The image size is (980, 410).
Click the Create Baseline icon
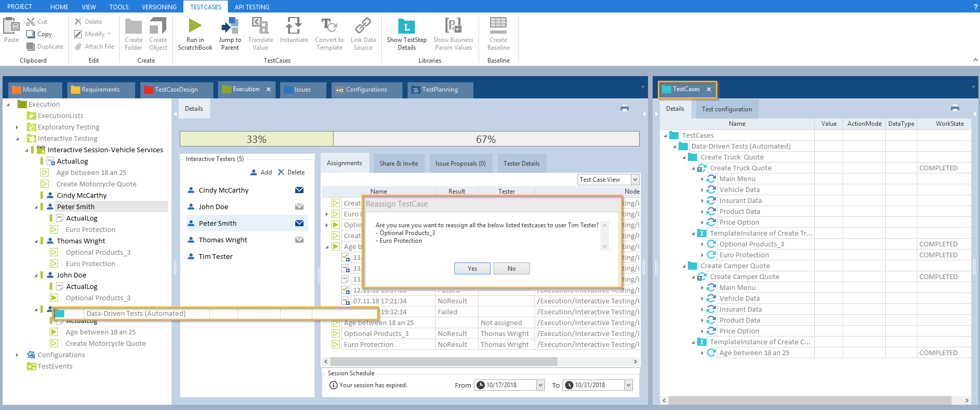click(498, 25)
